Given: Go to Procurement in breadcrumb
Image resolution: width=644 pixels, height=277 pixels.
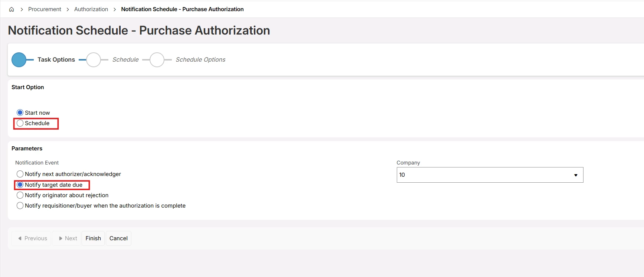Looking at the screenshot, I should coord(45,9).
